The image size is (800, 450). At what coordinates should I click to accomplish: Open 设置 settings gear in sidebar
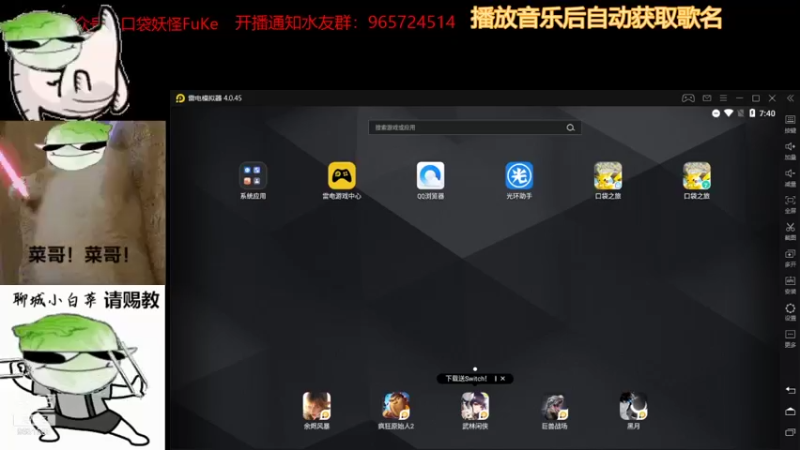(x=790, y=312)
